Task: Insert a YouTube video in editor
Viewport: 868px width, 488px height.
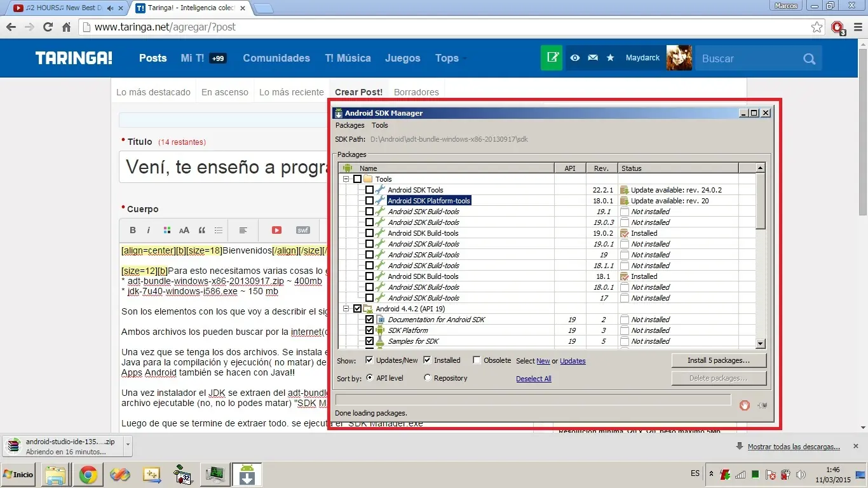Action: (276, 230)
